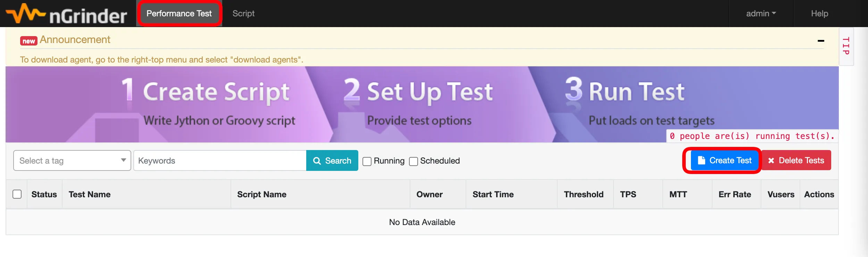Viewport: 868px width, 257px height.
Task: Open the vertical TIP side tab
Action: click(x=846, y=46)
